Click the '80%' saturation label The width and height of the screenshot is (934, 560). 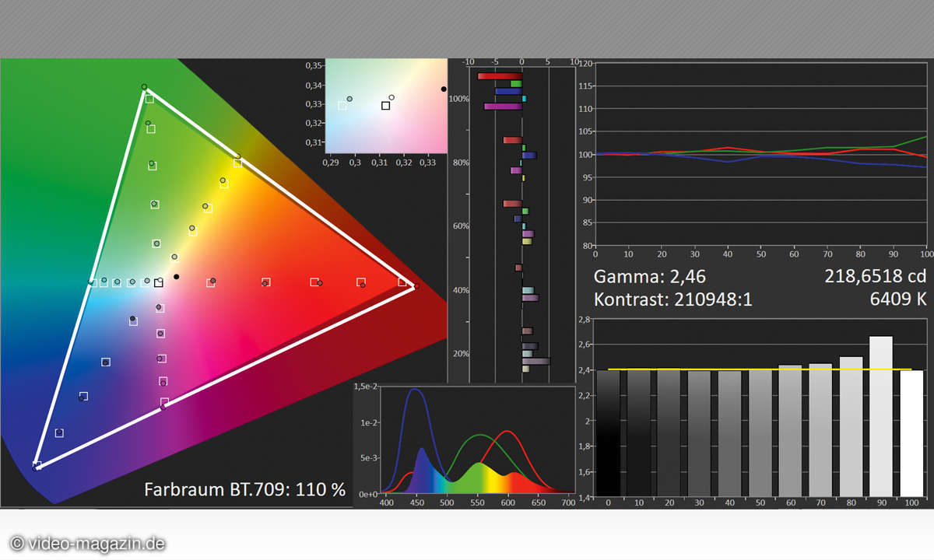(x=461, y=163)
